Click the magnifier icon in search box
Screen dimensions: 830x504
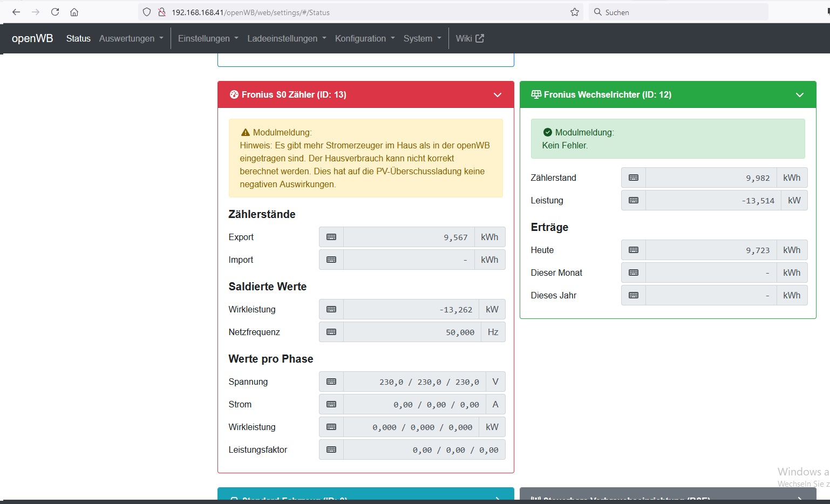(597, 12)
